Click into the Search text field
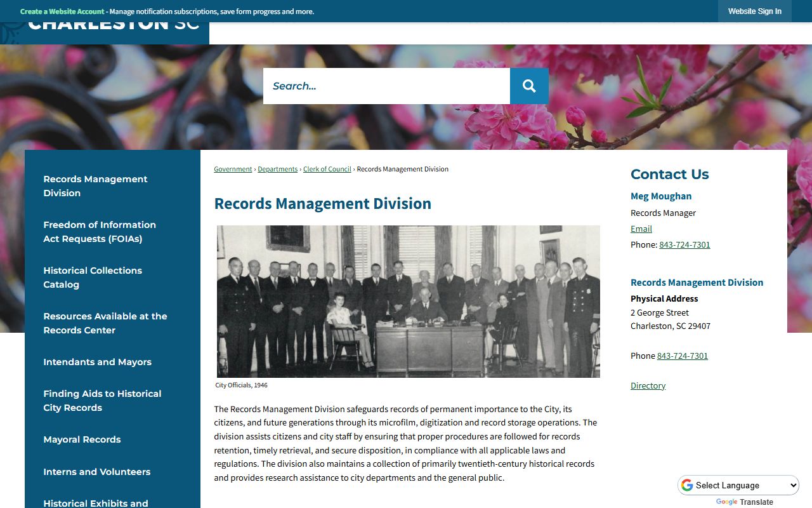The width and height of the screenshot is (812, 508). click(x=386, y=86)
